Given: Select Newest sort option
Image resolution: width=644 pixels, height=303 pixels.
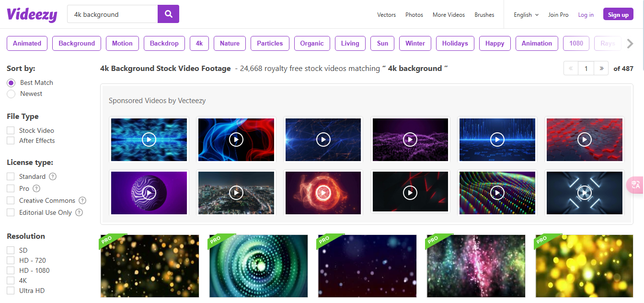Looking at the screenshot, I should pyautogui.click(x=11, y=93).
